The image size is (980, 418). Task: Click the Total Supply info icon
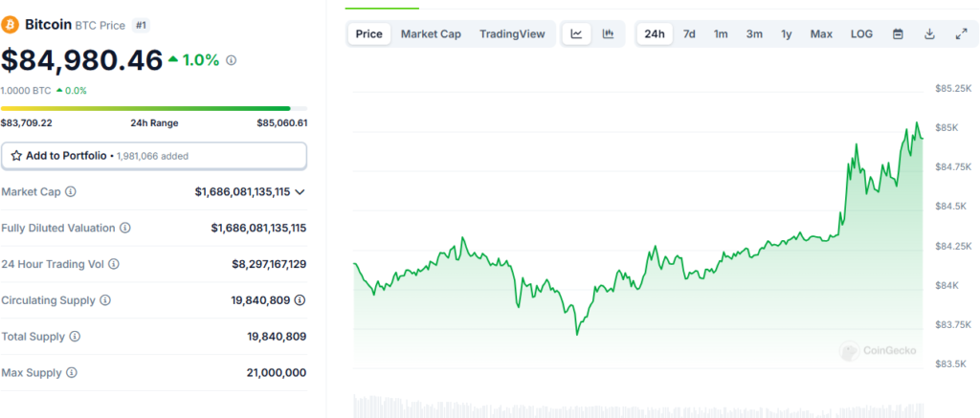click(75, 337)
